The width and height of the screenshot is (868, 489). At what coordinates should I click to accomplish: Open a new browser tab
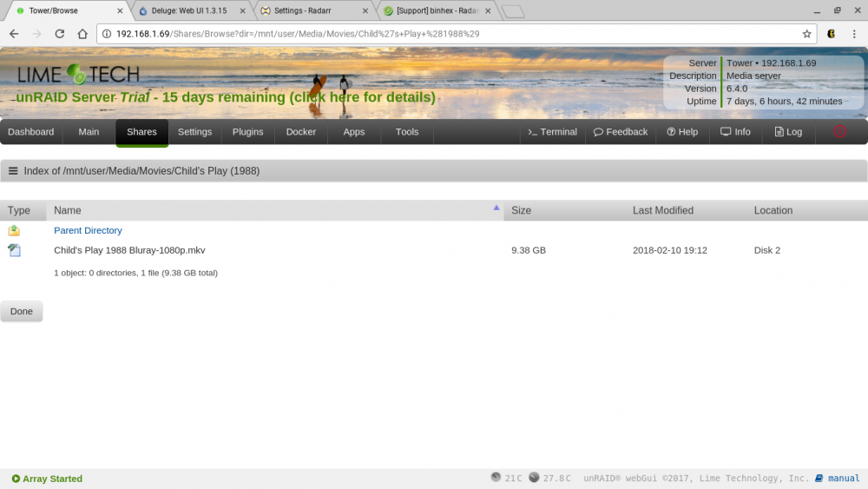(x=513, y=11)
